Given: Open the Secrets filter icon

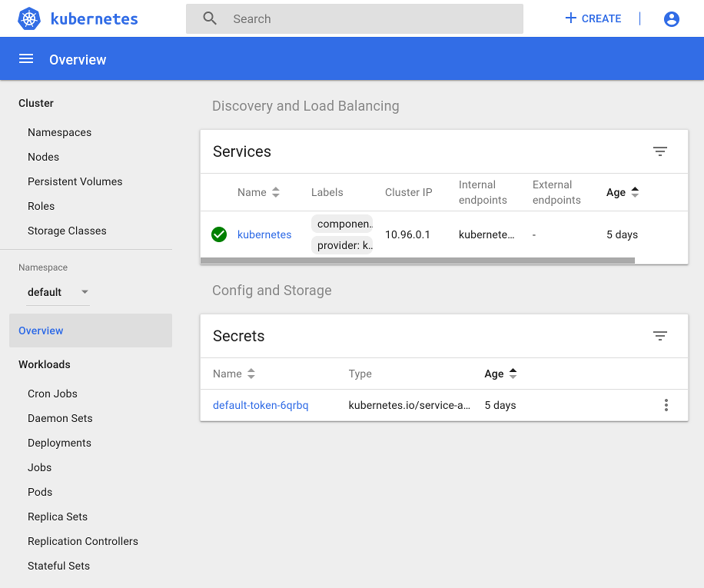Looking at the screenshot, I should [659, 336].
